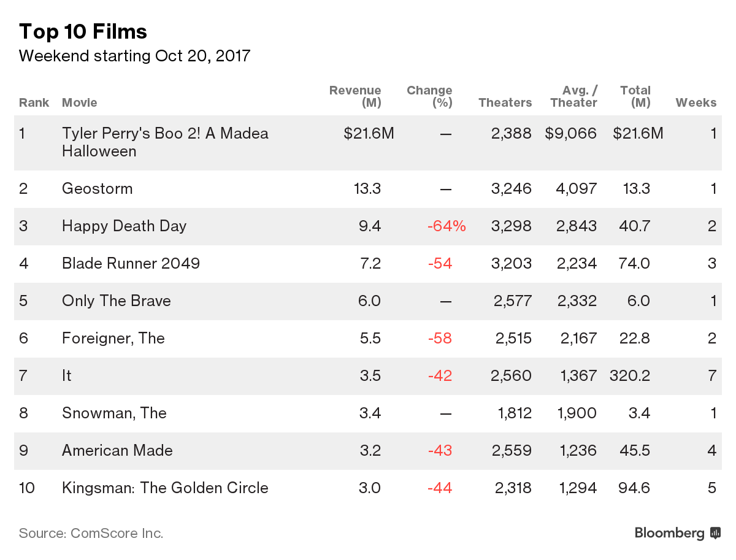Click the American Made movie title
The width and height of the screenshot is (736, 560).
point(117,450)
